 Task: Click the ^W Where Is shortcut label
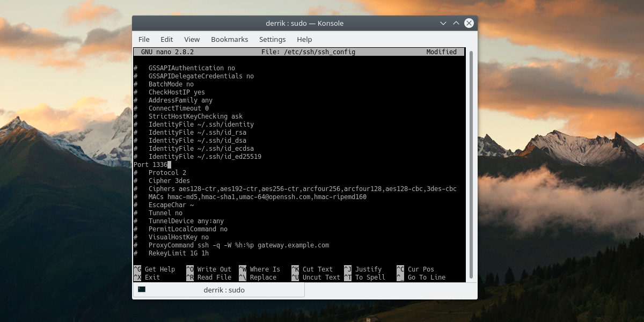click(x=260, y=269)
